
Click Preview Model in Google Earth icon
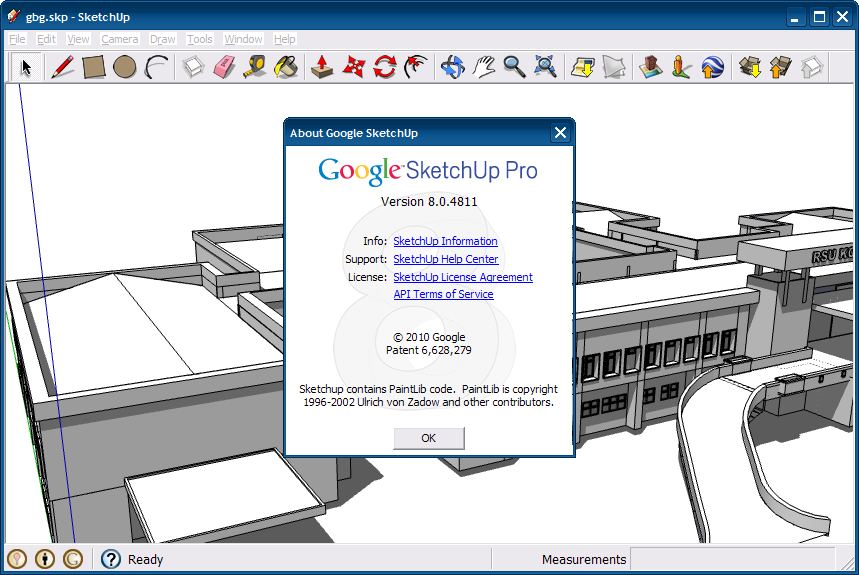pyautogui.click(x=712, y=67)
